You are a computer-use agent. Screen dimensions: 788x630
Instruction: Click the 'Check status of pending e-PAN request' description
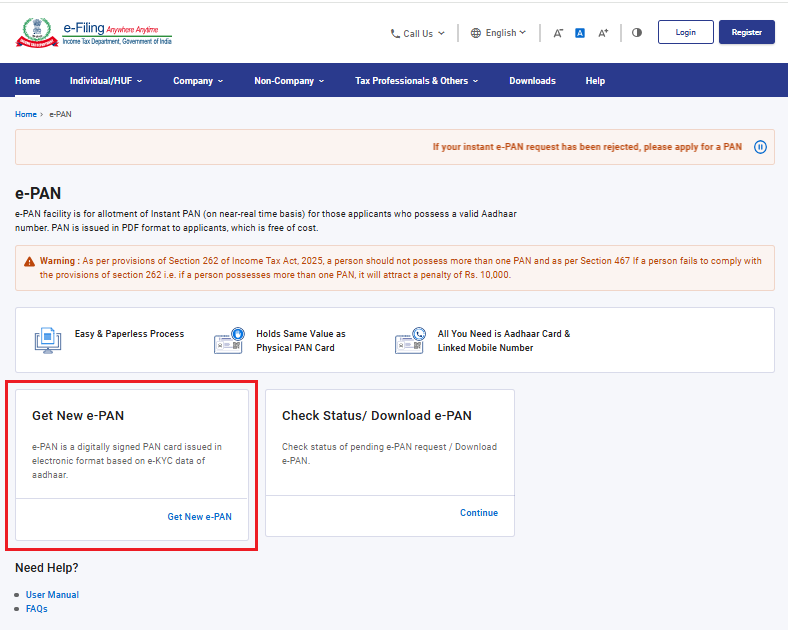pos(389,454)
